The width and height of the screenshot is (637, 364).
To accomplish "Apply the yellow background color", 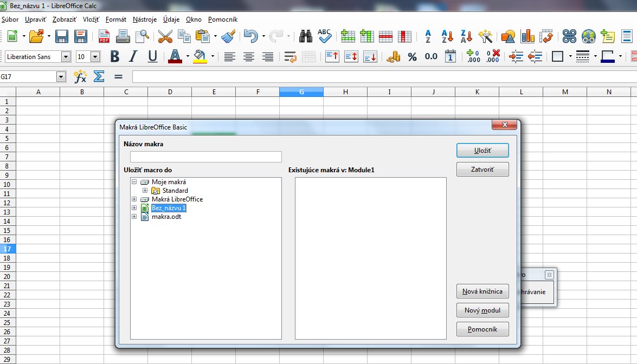I will [x=200, y=56].
